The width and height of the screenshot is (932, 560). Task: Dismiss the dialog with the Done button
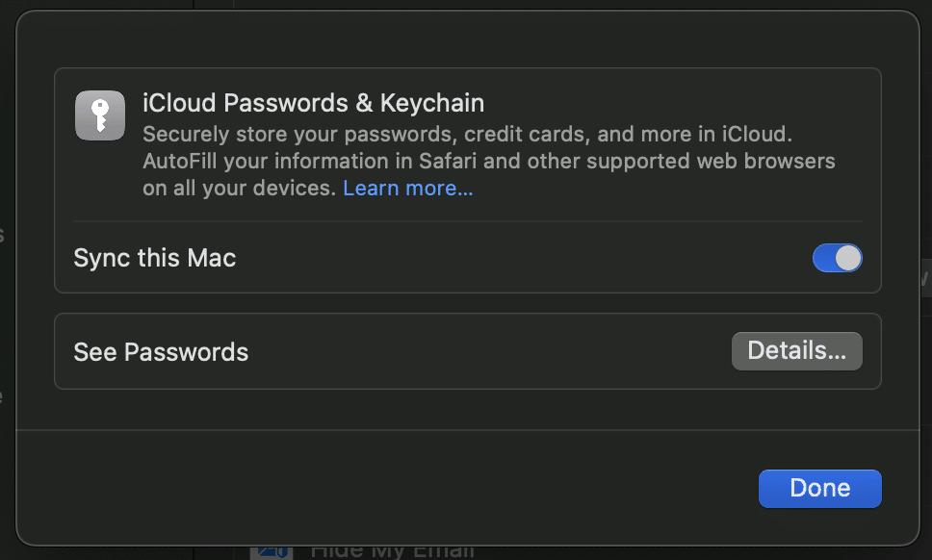point(819,488)
